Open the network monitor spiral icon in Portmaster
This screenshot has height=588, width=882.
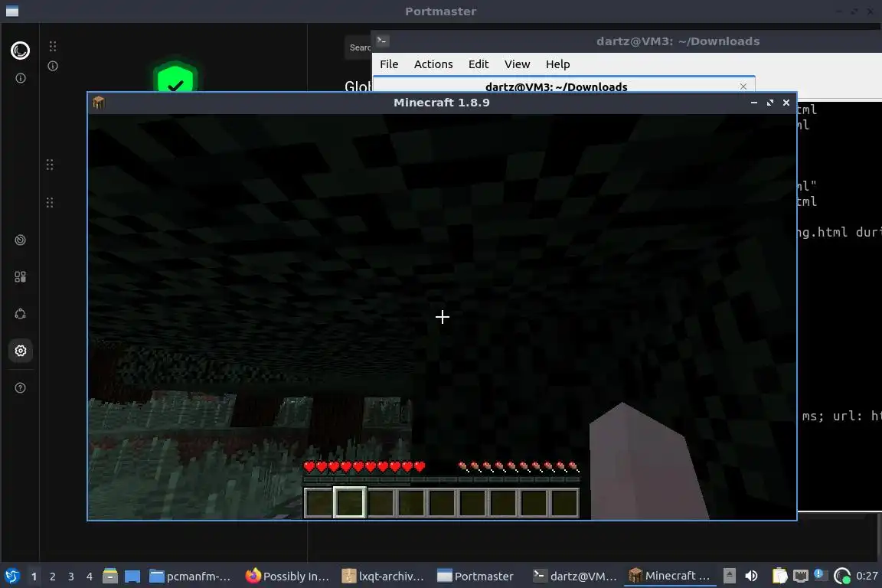(20, 240)
